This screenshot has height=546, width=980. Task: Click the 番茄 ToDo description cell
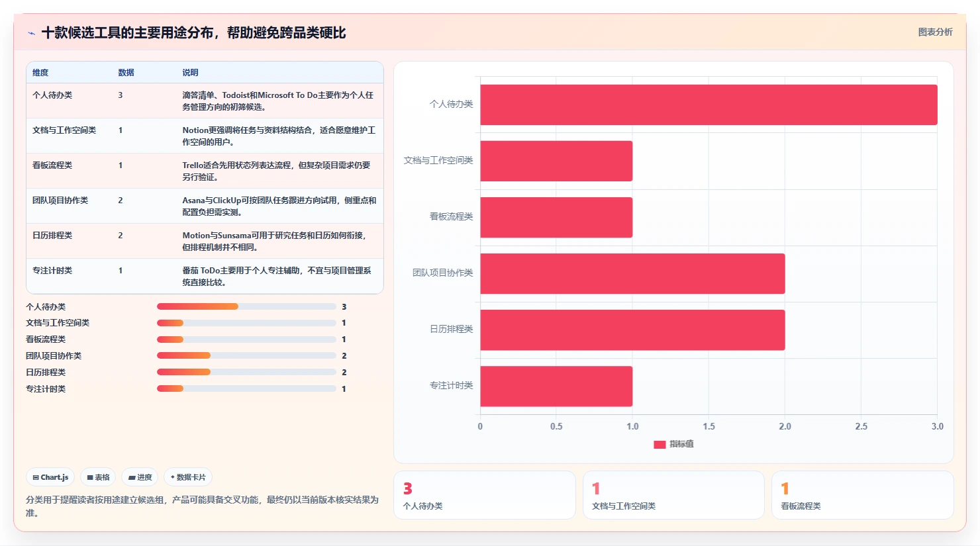277,277
